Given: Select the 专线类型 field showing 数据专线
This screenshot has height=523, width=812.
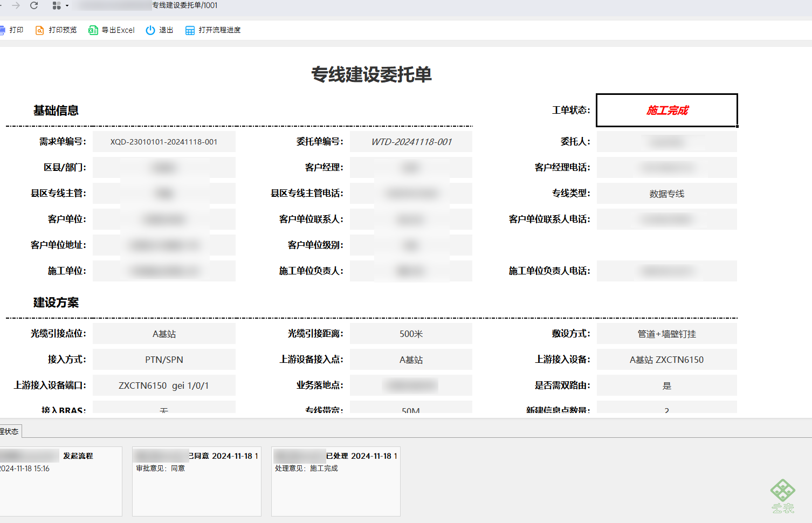Looking at the screenshot, I should 666,194.
